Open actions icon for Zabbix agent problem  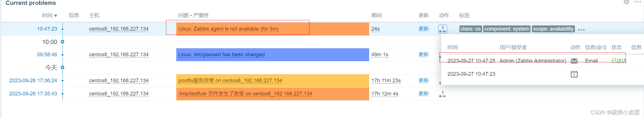pos(443,29)
